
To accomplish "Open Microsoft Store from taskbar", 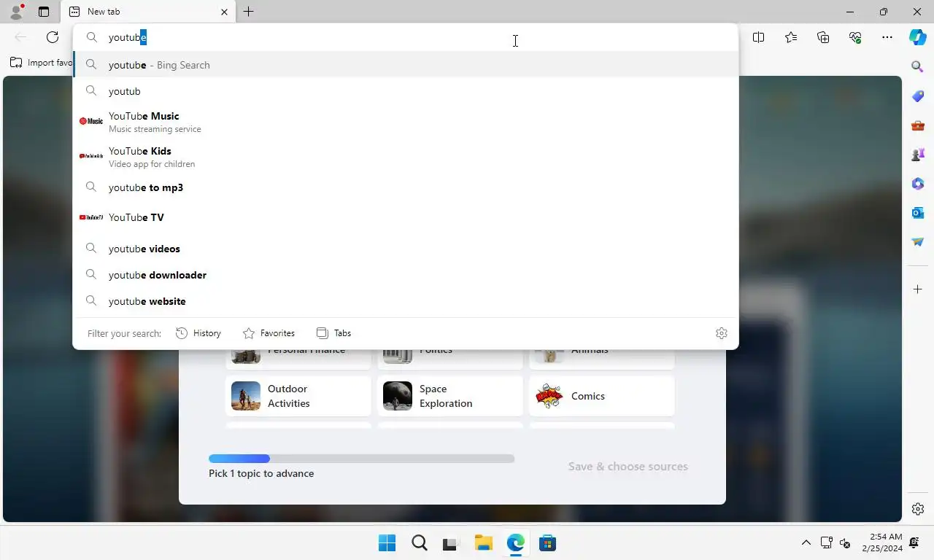I will (547, 543).
